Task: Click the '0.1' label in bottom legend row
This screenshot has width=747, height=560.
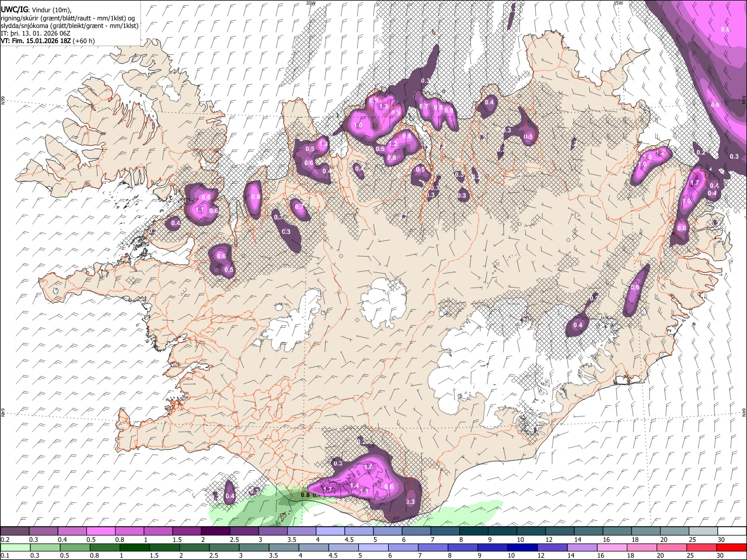Action: [x=5, y=555]
